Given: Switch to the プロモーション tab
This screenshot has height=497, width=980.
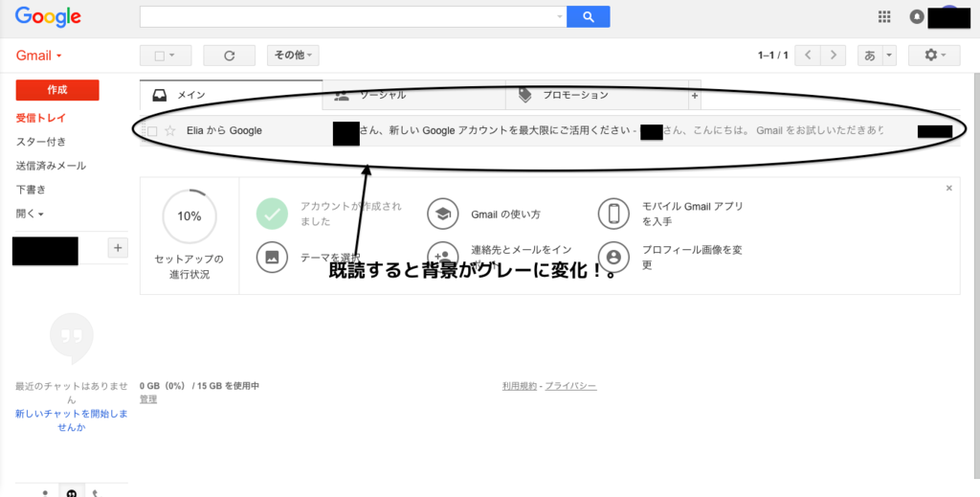Looking at the screenshot, I should pyautogui.click(x=597, y=95).
